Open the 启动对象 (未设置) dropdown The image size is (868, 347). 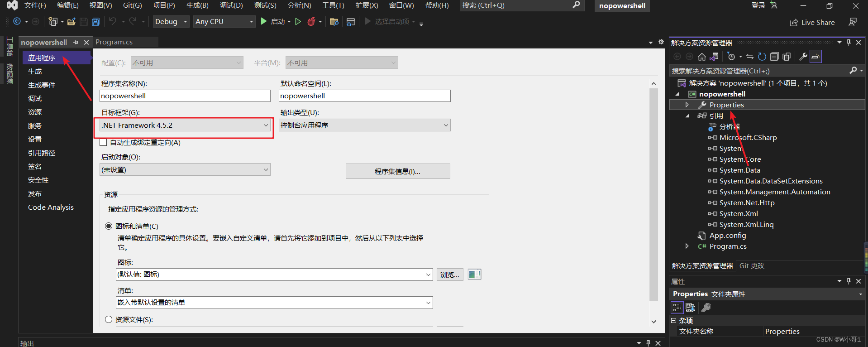[x=185, y=169]
